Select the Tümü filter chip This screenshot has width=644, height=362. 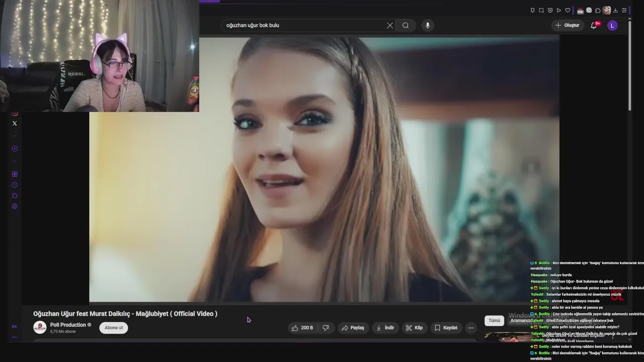494,320
